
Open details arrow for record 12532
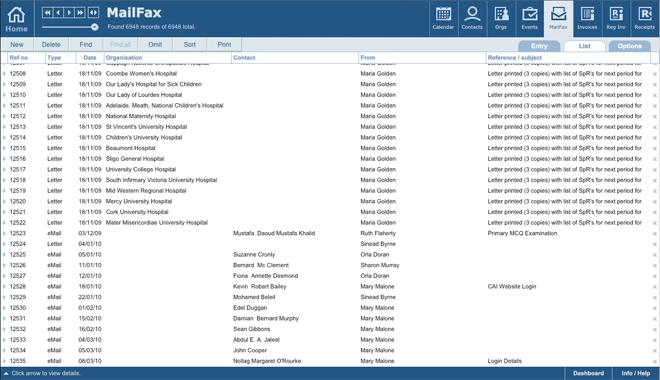click(x=4, y=329)
